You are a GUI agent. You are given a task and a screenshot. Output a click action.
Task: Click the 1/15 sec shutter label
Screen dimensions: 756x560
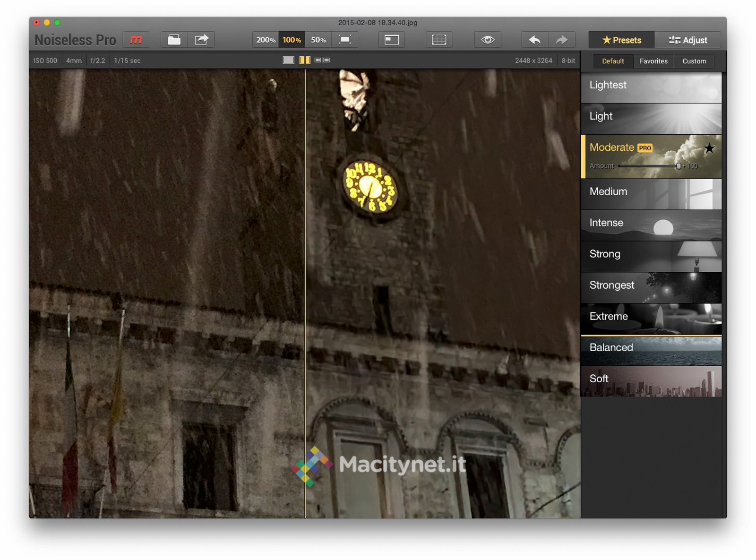coord(127,60)
